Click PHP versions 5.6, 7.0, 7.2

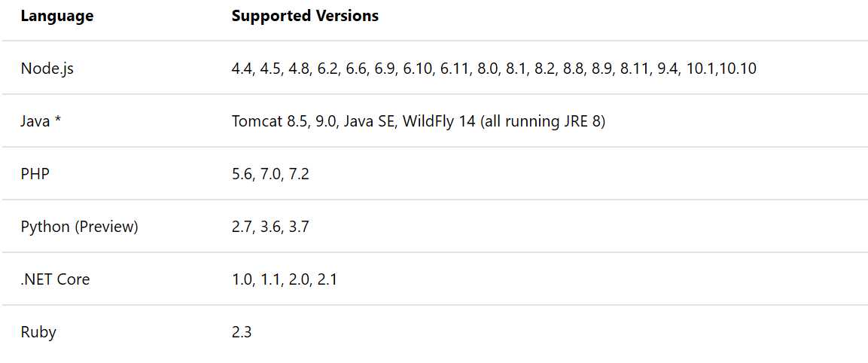point(270,175)
